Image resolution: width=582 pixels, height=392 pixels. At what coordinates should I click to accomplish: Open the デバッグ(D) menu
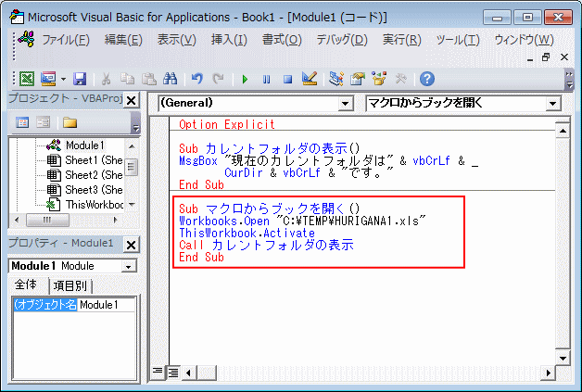(x=341, y=39)
